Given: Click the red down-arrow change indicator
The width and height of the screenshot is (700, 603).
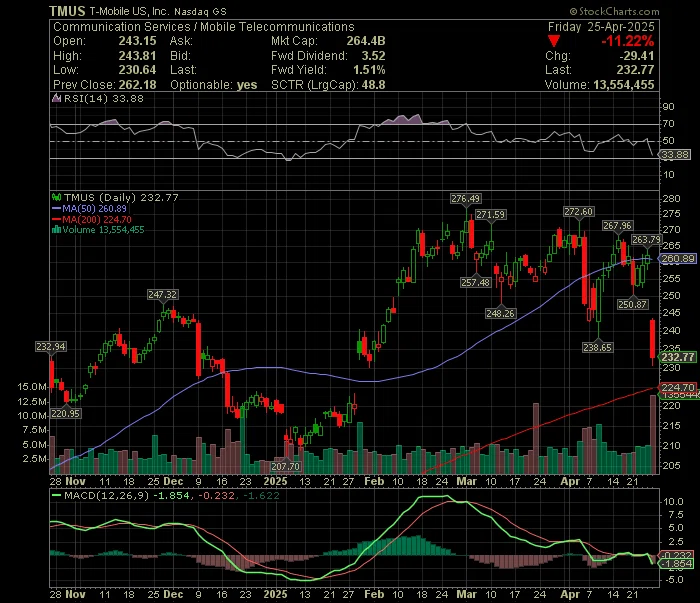Looking at the screenshot, I should click(x=554, y=42).
